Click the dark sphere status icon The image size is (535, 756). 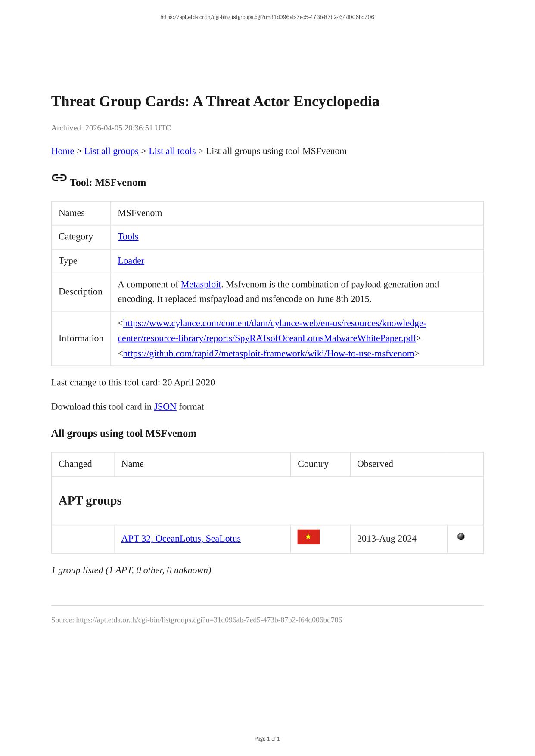click(461, 536)
